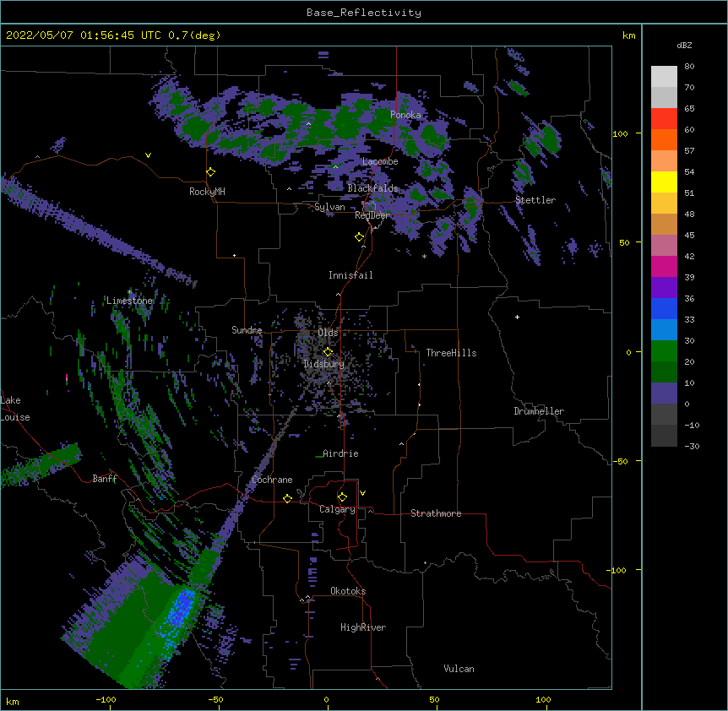Select the yellow diamond marker east of Cochrane
Screen dimensions: 728x711
click(x=287, y=498)
